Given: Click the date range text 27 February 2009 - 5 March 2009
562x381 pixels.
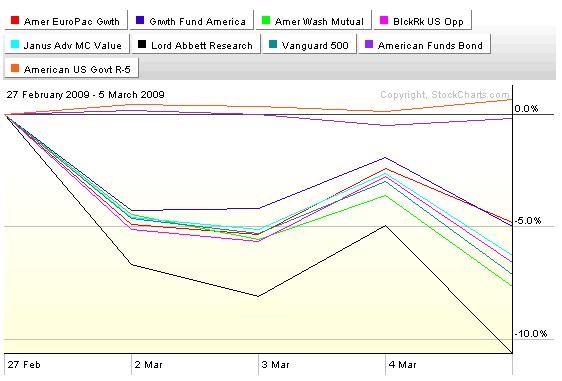Looking at the screenshot, I should point(86,95).
